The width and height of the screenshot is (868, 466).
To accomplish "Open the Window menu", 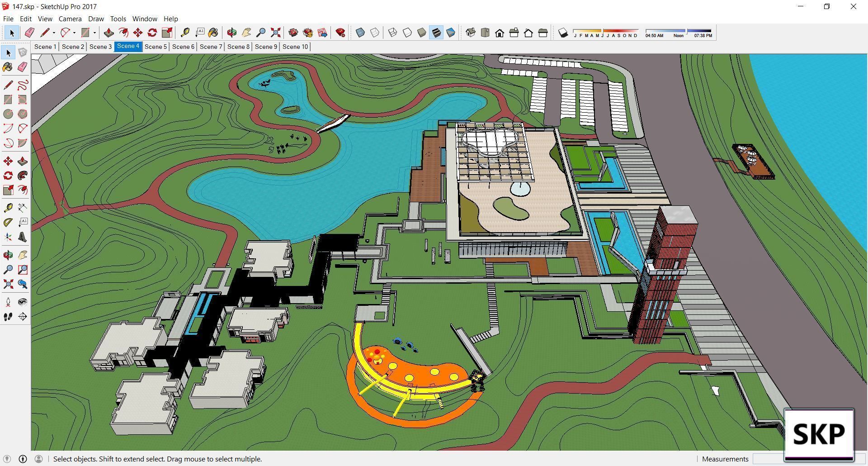I will pos(145,19).
